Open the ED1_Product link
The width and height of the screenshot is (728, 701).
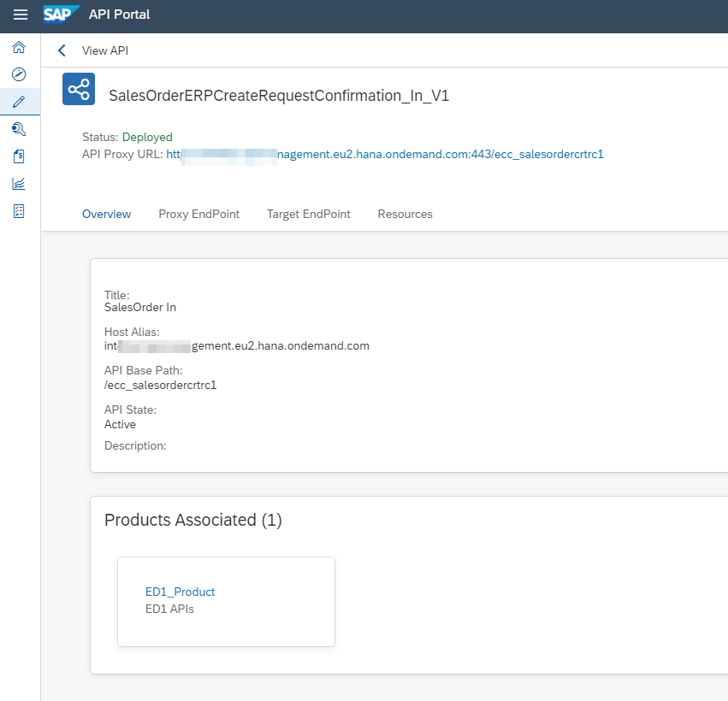(x=180, y=592)
